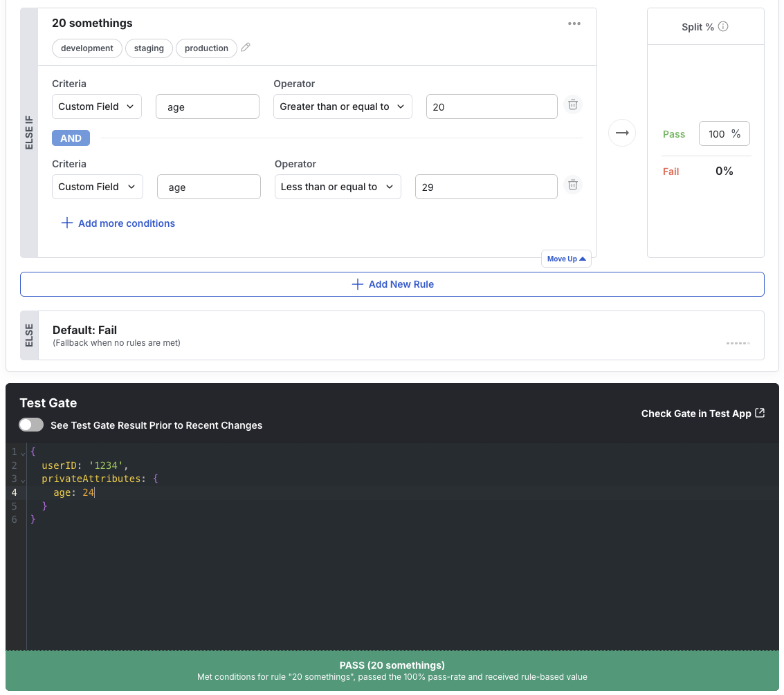Image resolution: width=784 pixels, height=695 pixels.
Task: Delete the 'Less than or equal to' condition
Action: tap(573, 185)
